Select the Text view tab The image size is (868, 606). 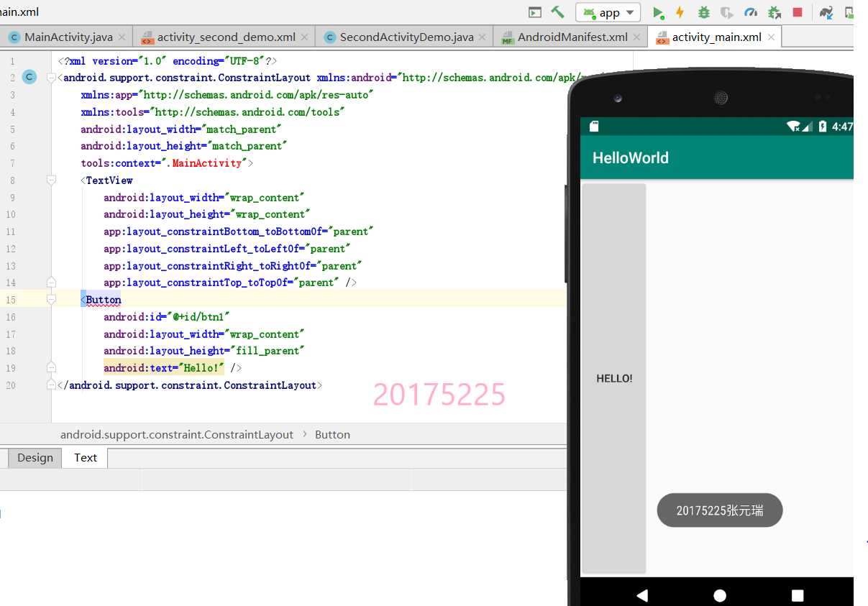tap(85, 458)
